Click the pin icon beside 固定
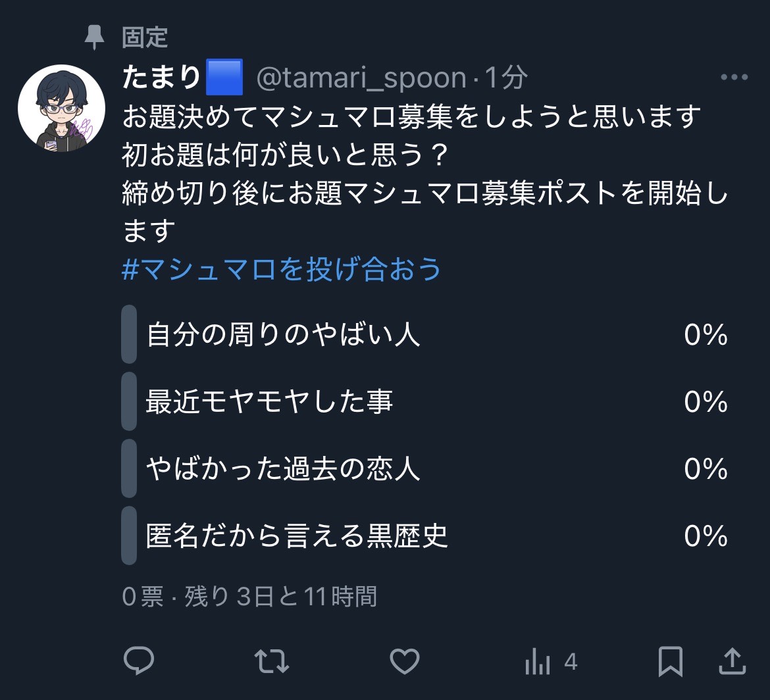The width and height of the screenshot is (770, 700). 95,37
